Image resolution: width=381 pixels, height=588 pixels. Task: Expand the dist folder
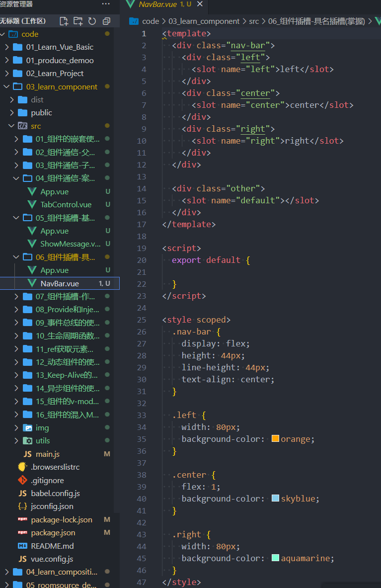tap(11, 99)
